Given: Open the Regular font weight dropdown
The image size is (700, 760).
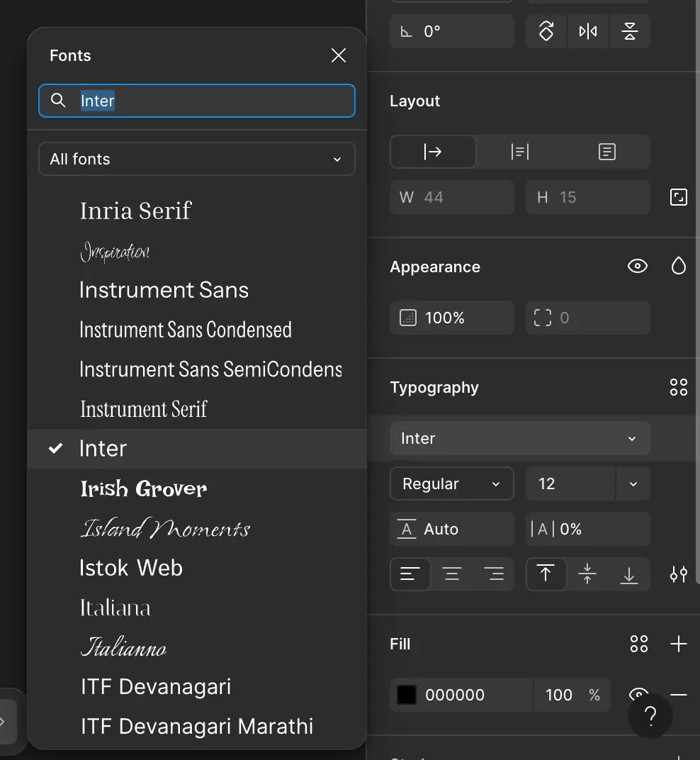Looking at the screenshot, I should point(451,484).
